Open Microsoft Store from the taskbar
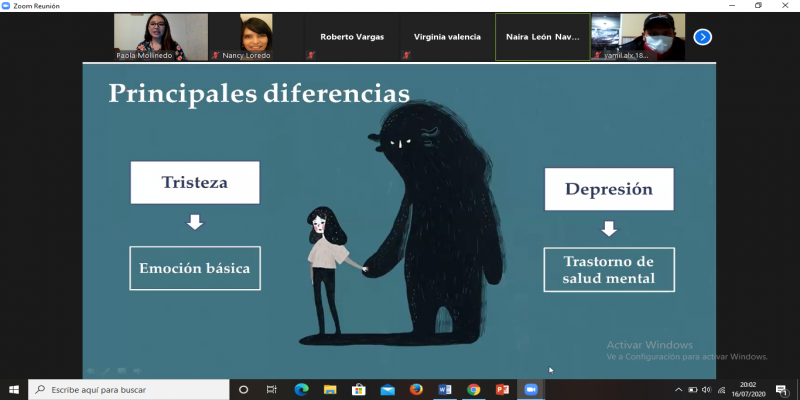800x400 pixels. pos(359,390)
